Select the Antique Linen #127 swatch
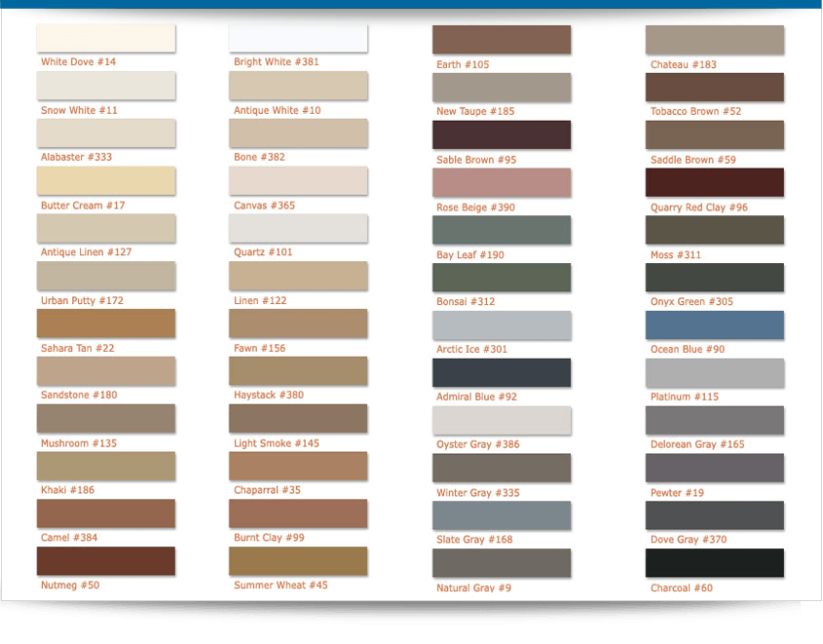The image size is (823, 644). click(106, 228)
